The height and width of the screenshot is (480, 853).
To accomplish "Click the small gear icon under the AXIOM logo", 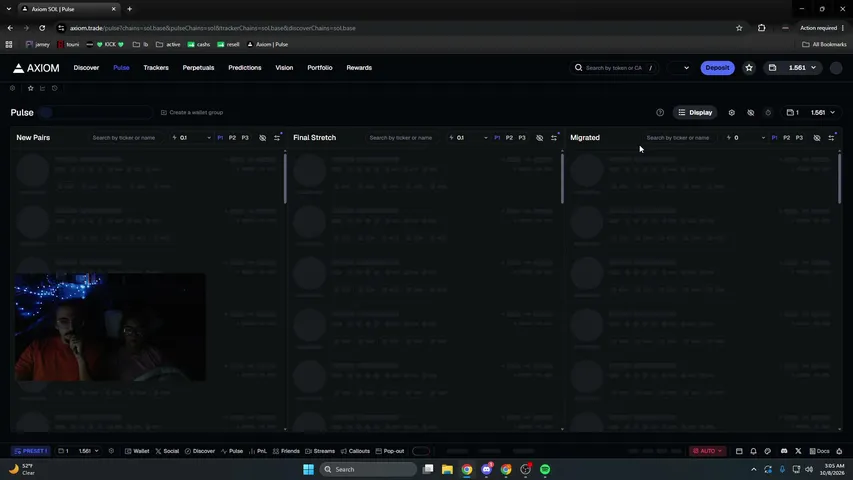I will point(13,88).
